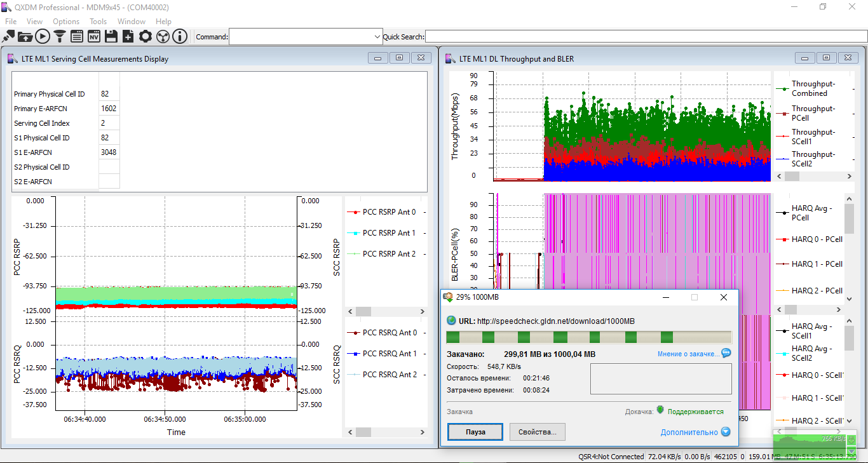Open settings gear icon in toolbar
868x463 pixels.
click(x=146, y=36)
